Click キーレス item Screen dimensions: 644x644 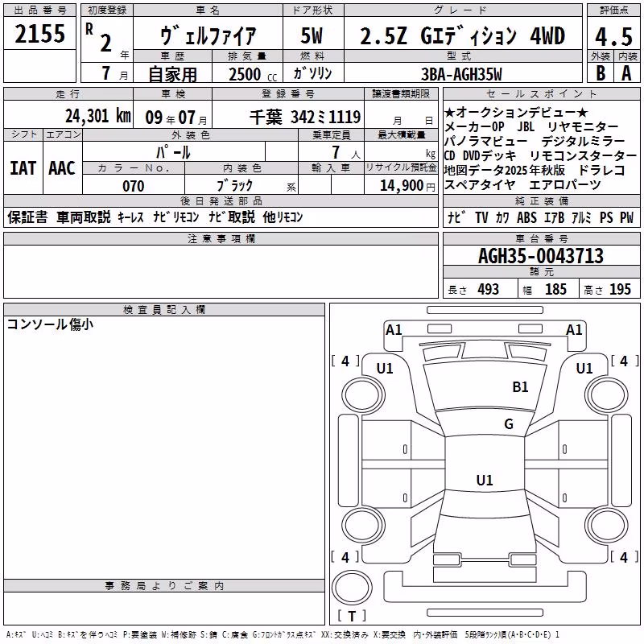[130, 217]
